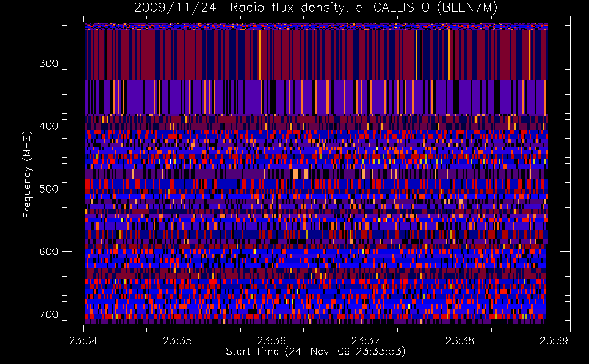Click the 500 frequency tick label
This screenshot has width=589, height=364.
[x=48, y=189]
